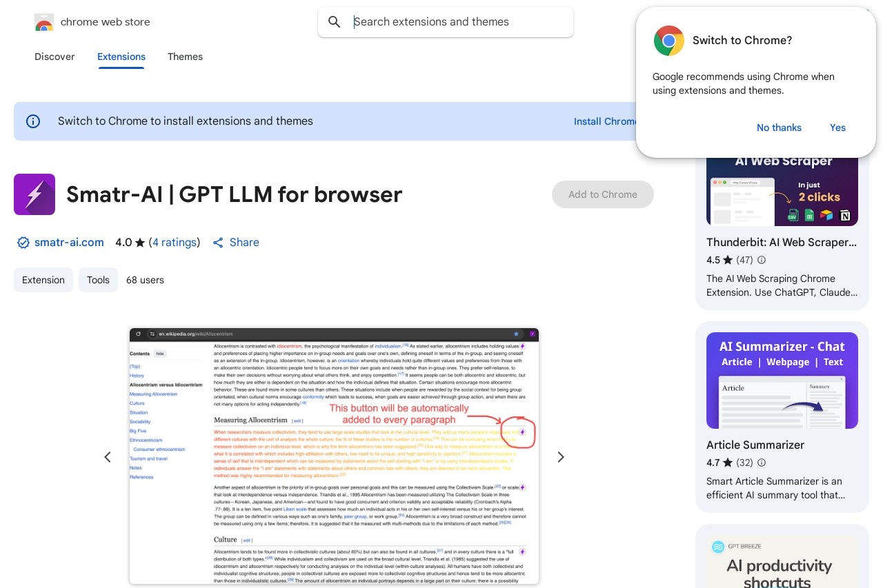
Task: Click the Share icon
Action: pos(218,243)
